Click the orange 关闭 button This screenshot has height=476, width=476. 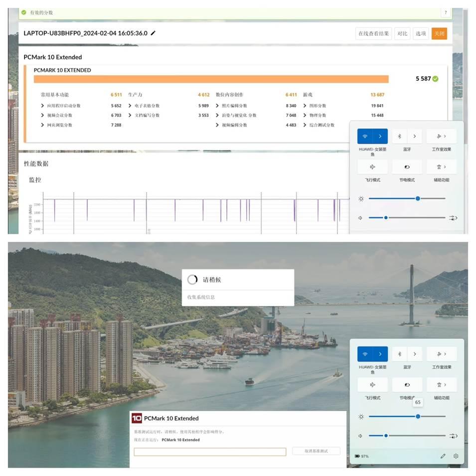(439, 33)
